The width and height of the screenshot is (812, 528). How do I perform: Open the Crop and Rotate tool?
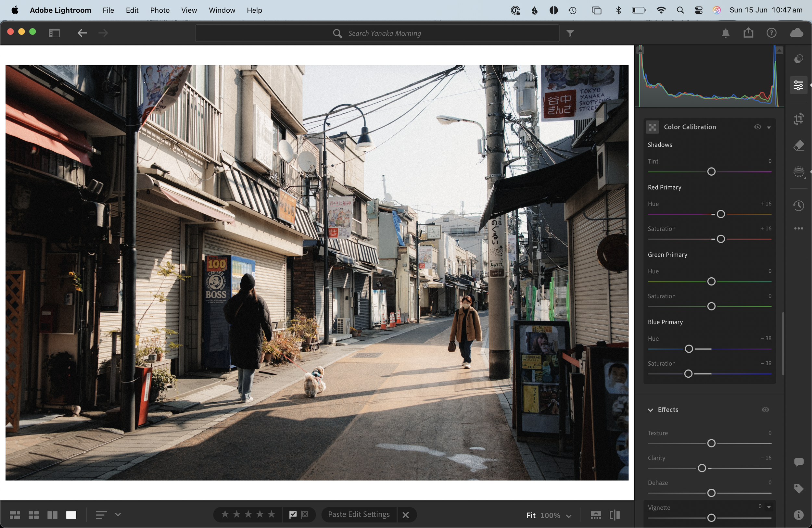pos(798,119)
